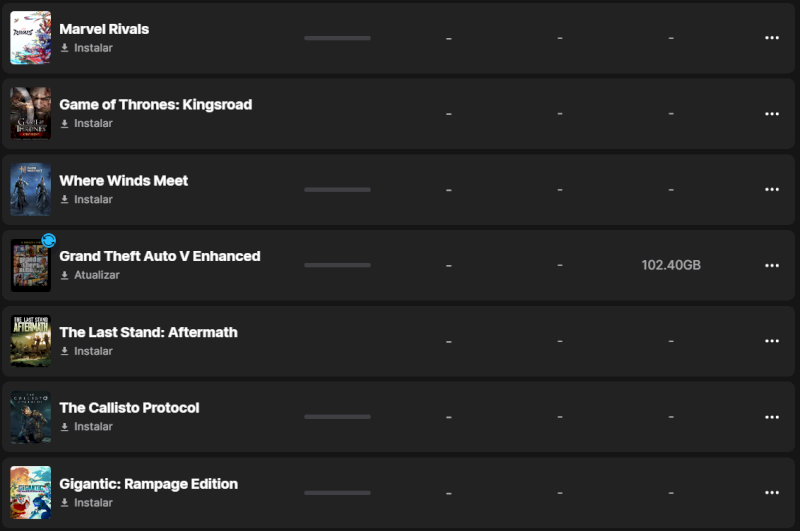
Task: Open options menu for Marvel Rivals
Action: (771, 38)
